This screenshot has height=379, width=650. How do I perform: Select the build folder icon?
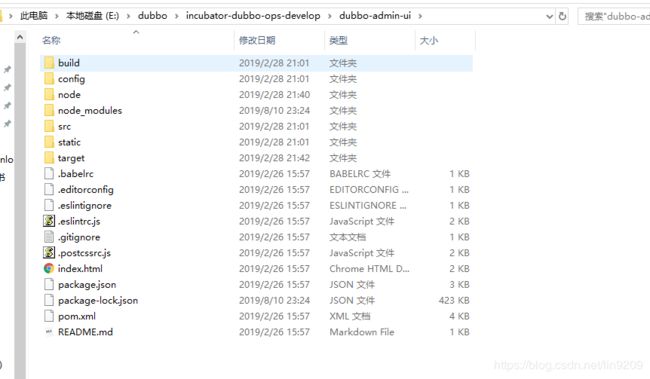tap(49, 63)
